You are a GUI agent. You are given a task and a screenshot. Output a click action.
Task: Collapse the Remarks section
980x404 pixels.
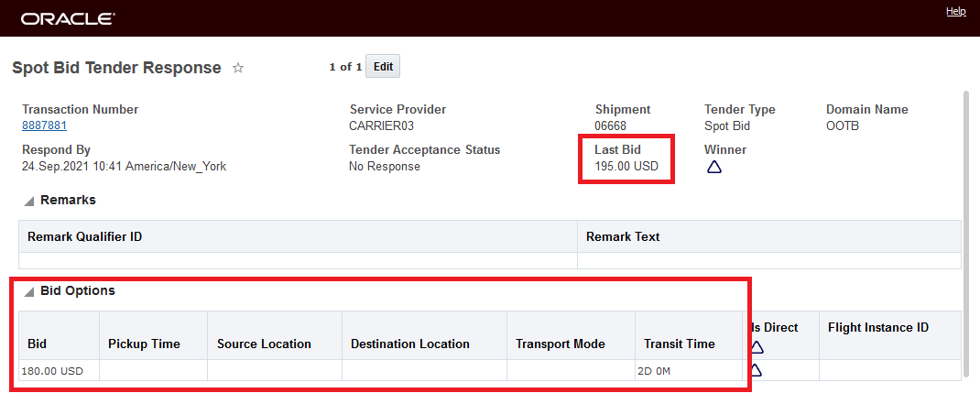[x=29, y=200]
